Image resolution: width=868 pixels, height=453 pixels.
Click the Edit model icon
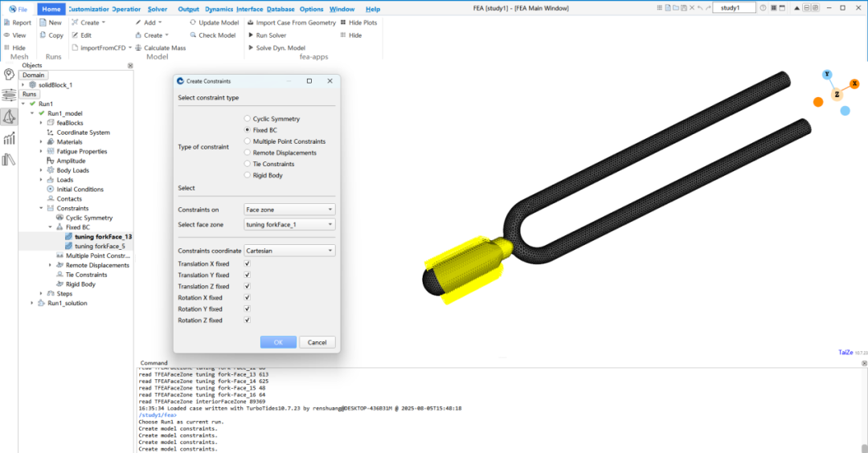[75, 35]
